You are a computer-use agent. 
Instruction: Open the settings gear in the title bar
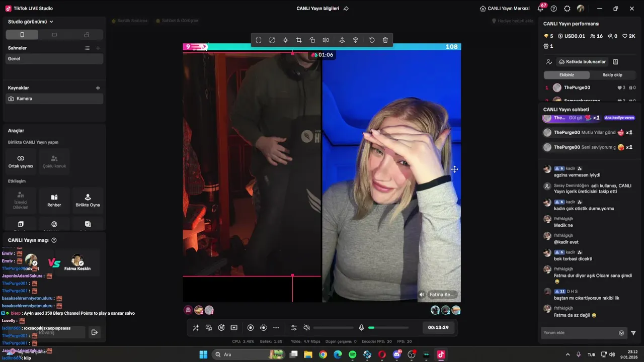click(568, 9)
